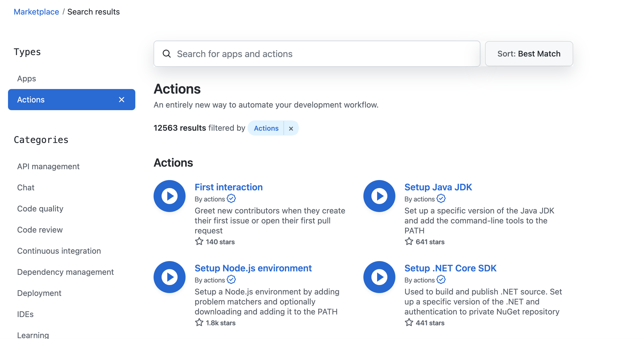Select the Dependency management category
The height and width of the screenshot is (339, 644).
coord(65,272)
